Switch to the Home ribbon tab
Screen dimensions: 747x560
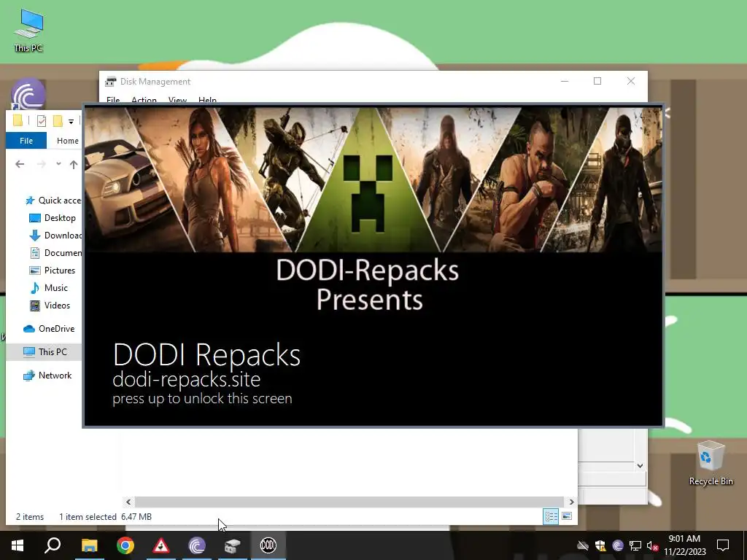pos(68,141)
